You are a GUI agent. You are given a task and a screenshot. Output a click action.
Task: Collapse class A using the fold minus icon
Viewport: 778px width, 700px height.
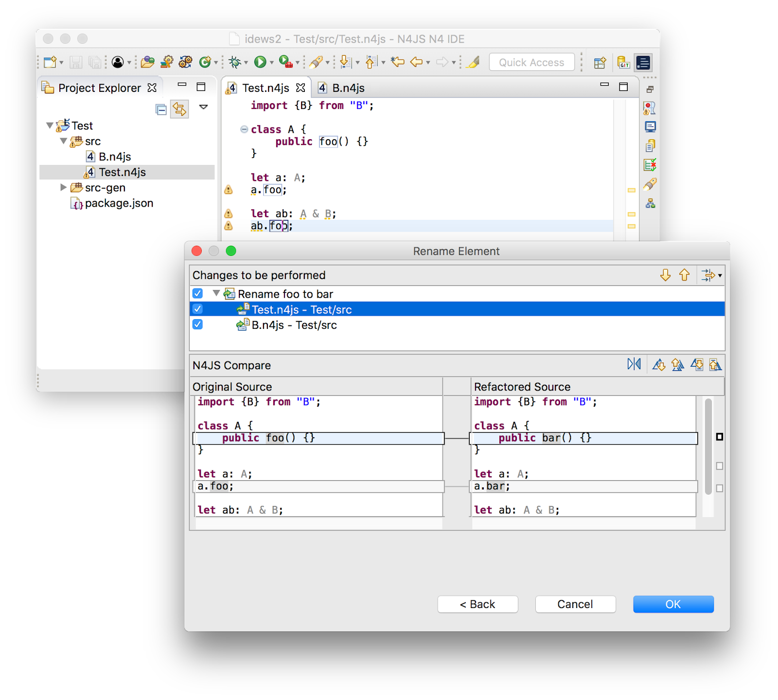click(243, 129)
